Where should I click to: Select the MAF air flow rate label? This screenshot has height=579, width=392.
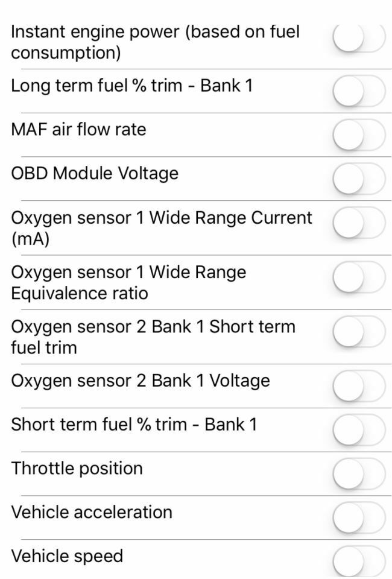point(78,130)
